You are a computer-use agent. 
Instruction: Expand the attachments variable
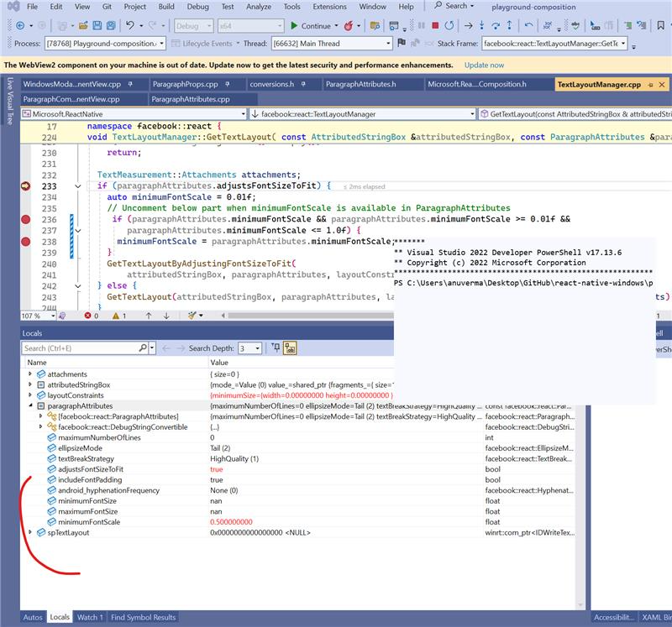30,374
